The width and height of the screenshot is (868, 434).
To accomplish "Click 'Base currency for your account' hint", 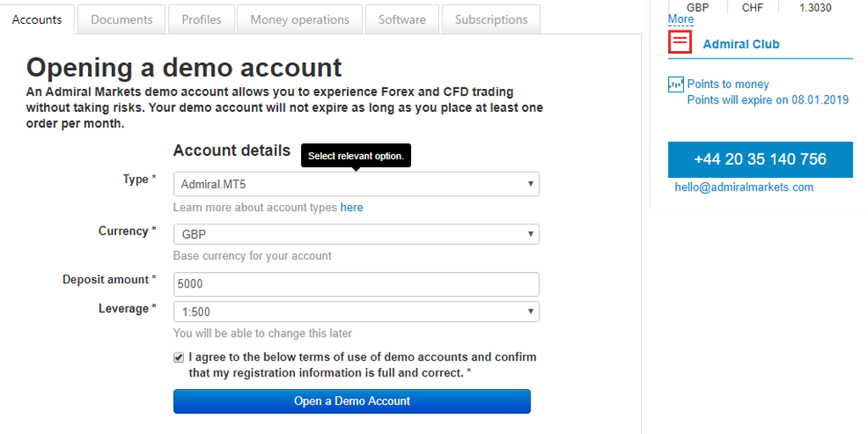I will coord(253,256).
